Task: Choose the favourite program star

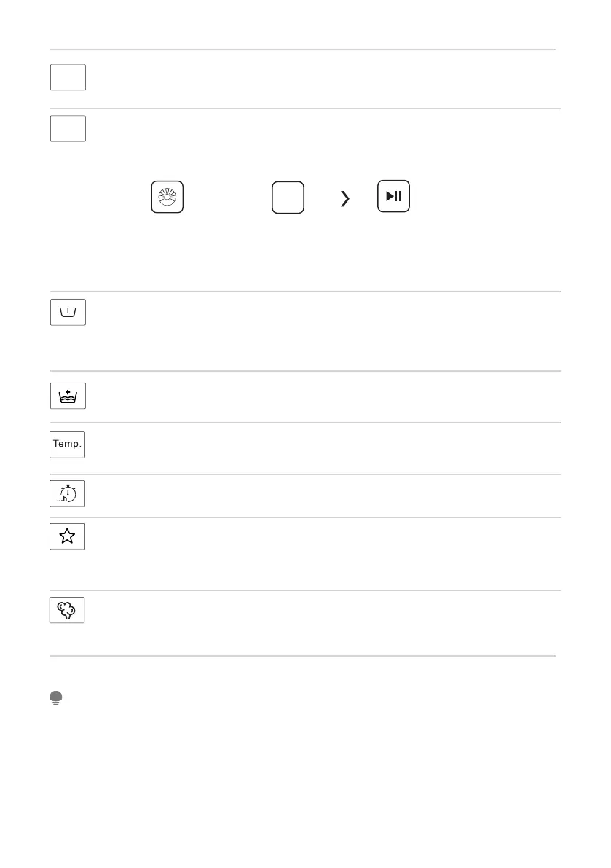Action: coord(68,536)
